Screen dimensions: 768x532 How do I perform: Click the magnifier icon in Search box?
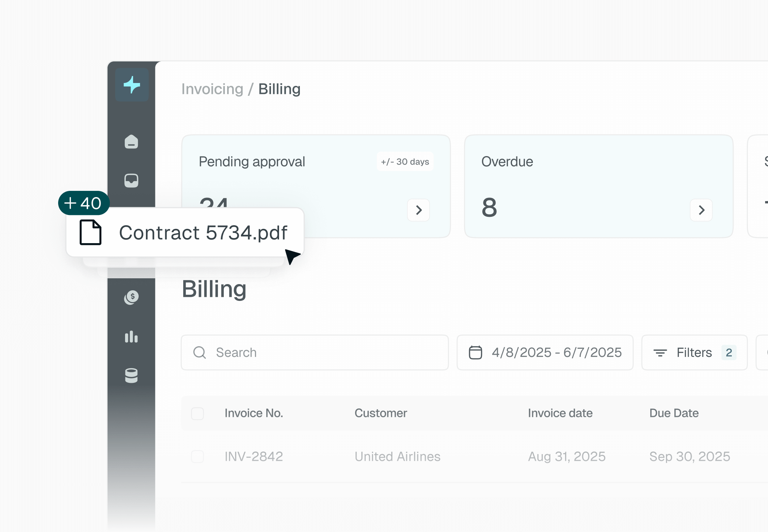[200, 352]
